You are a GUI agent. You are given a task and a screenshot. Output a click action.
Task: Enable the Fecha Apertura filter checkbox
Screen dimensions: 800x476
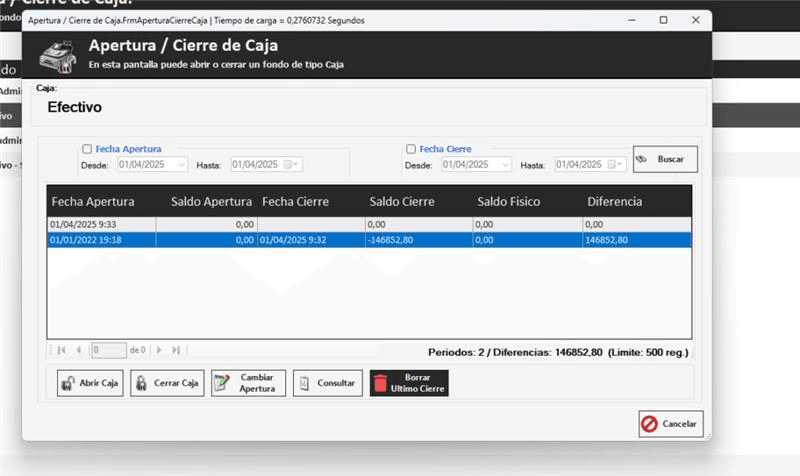pos(87,149)
